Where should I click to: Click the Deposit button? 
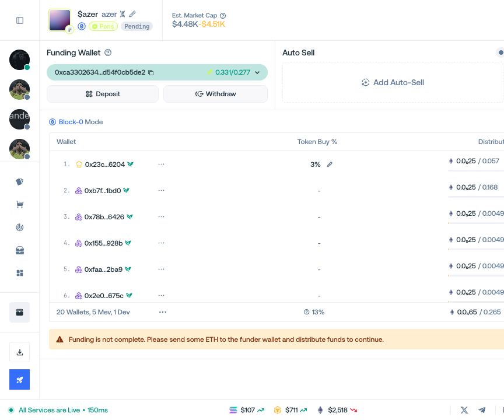click(x=103, y=94)
